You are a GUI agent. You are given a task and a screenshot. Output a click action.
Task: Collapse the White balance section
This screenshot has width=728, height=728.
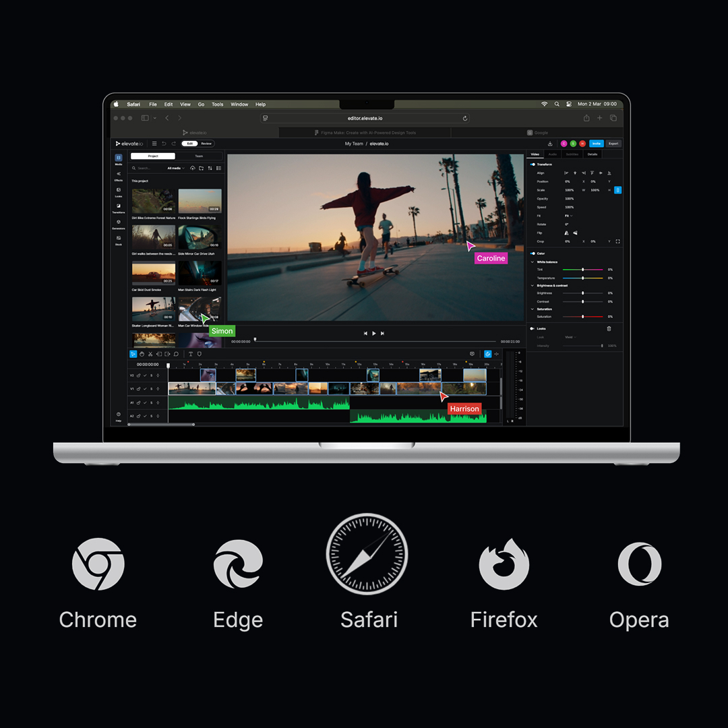532,262
